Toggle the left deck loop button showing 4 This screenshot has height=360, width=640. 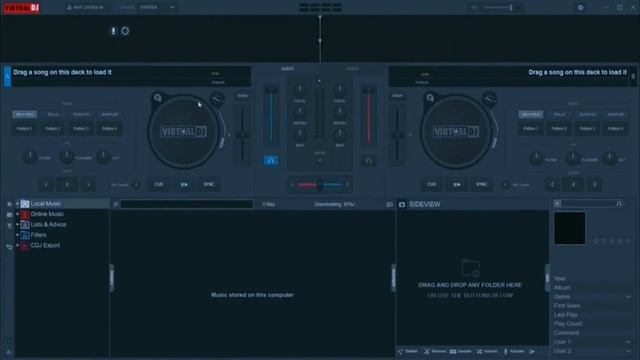tap(67, 184)
